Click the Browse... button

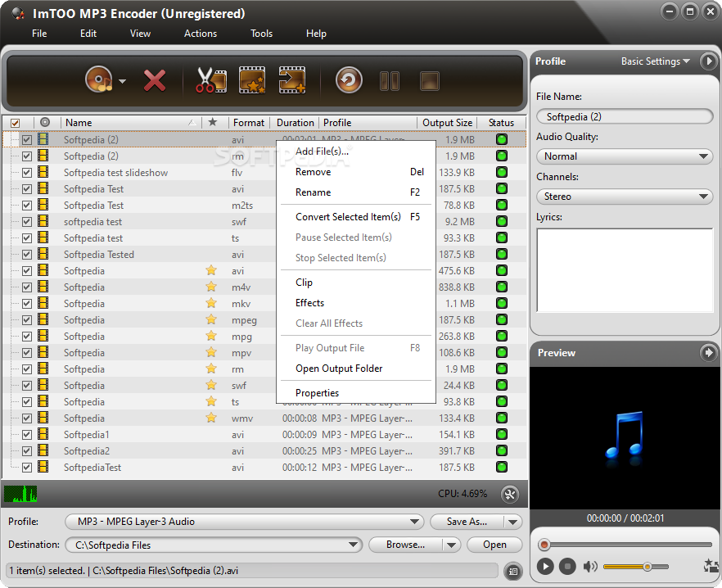(406, 545)
